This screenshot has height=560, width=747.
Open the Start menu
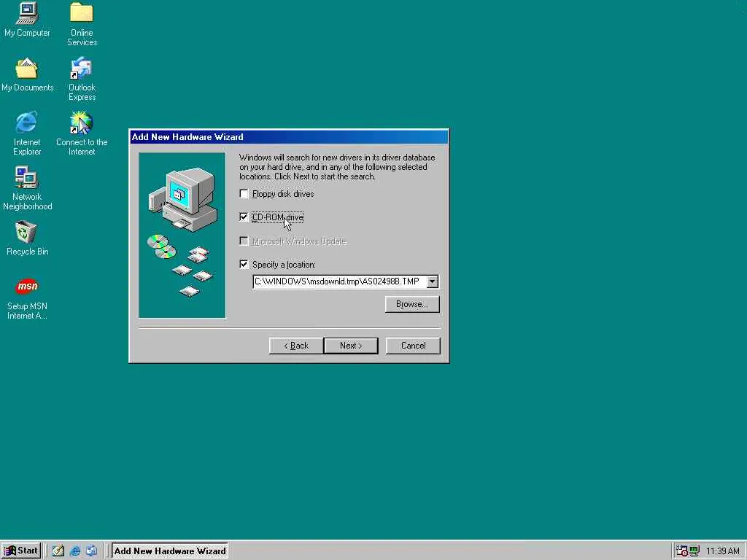(21, 551)
